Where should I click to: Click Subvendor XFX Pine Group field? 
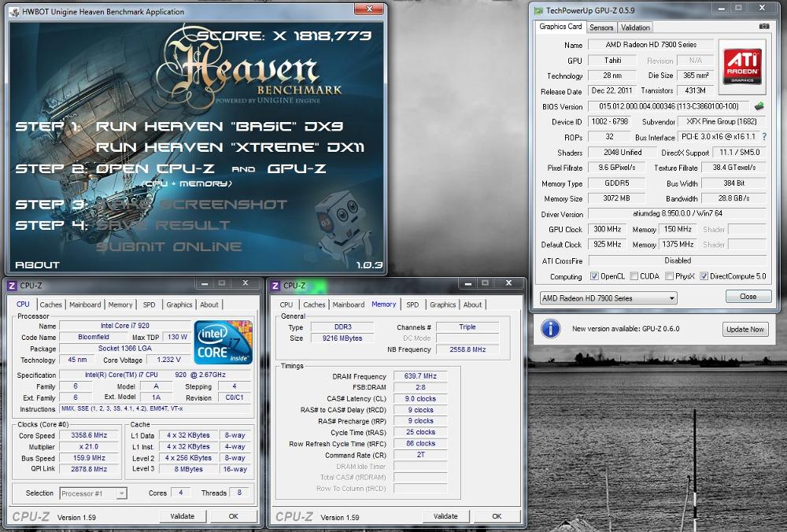click(x=722, y=121)
